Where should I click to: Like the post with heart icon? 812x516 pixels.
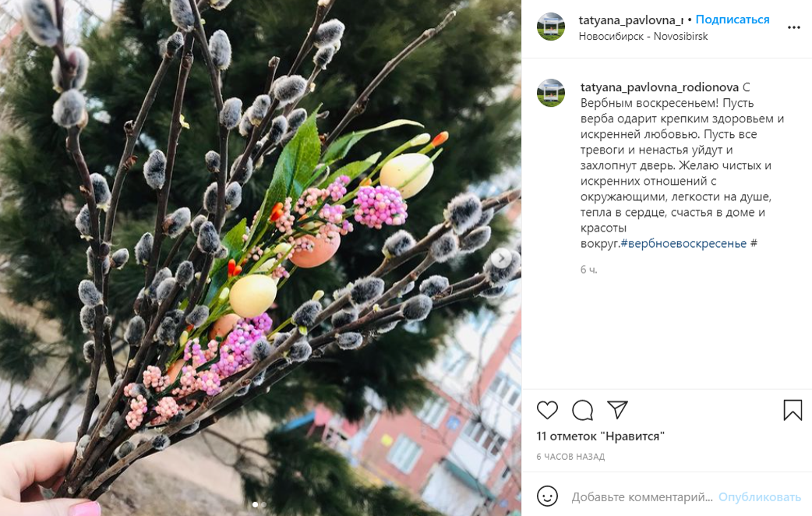[547, 410]
